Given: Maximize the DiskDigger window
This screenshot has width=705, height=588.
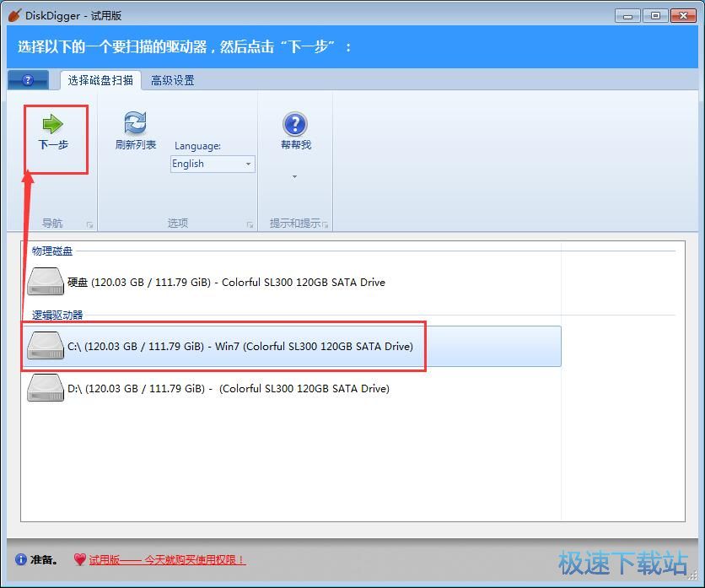Looking at the screenshot, I should click(656, 15).
